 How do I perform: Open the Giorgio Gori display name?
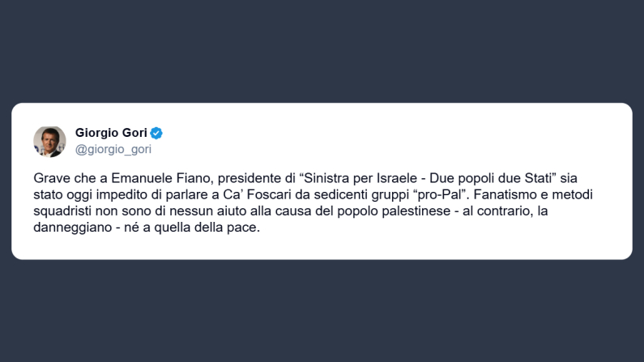(111, 133)
